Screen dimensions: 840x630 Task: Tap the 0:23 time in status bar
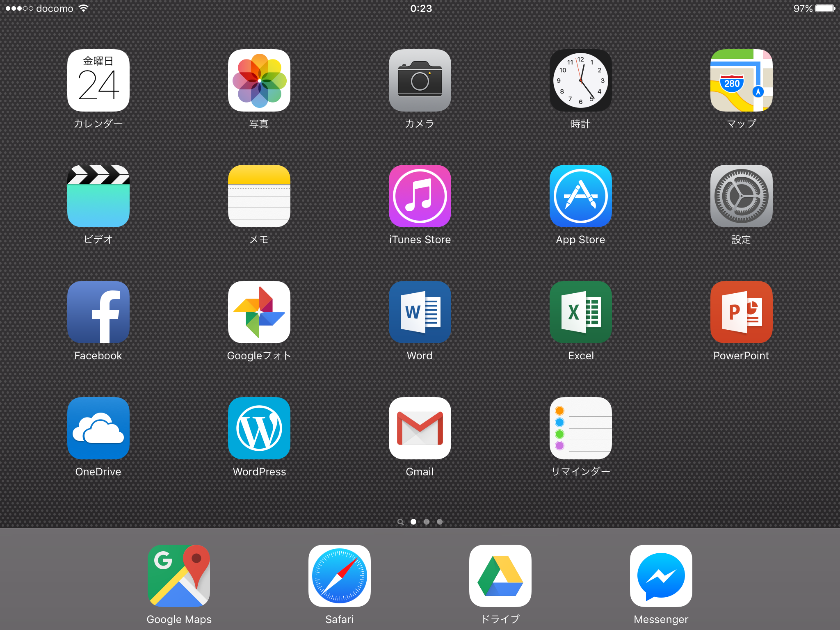tap(421, 9)
